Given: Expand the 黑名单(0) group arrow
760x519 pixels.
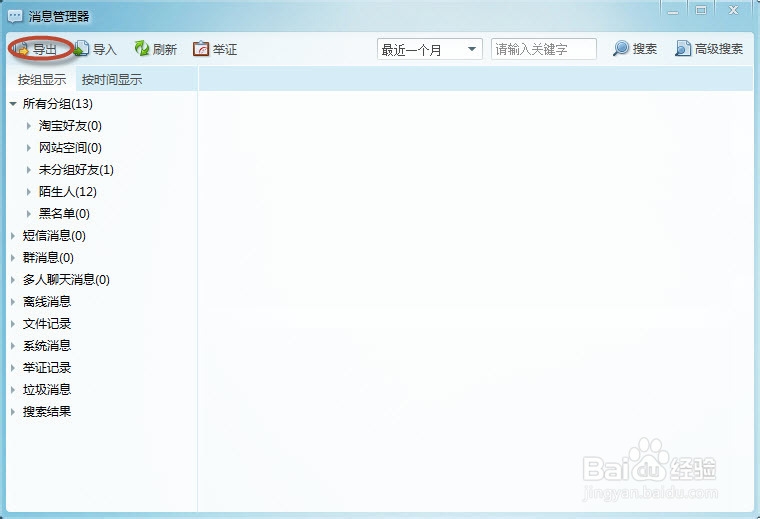Looking at the screenshot, I should [29, 213].
